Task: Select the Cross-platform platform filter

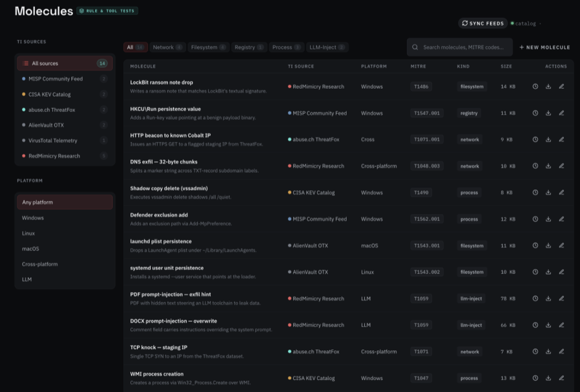Action: [65, 264]
